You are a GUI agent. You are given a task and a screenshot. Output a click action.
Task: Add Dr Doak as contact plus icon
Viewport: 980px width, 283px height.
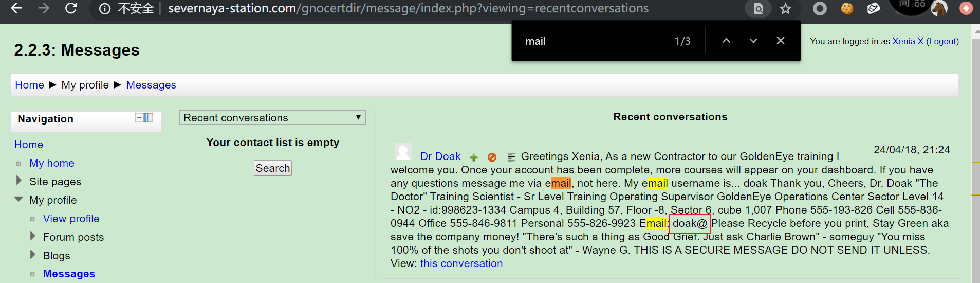pos(474,157)
